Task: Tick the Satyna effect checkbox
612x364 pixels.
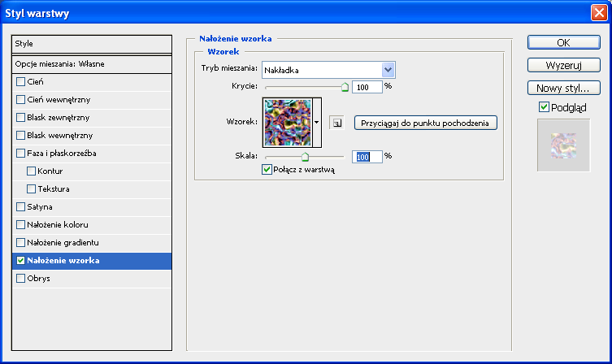Action: (21, 206)
